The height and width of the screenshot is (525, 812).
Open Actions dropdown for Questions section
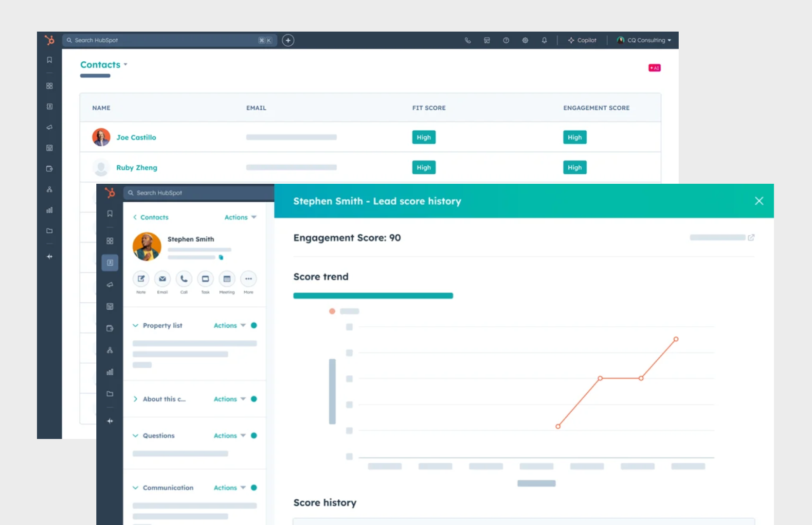tap(230, 436)
